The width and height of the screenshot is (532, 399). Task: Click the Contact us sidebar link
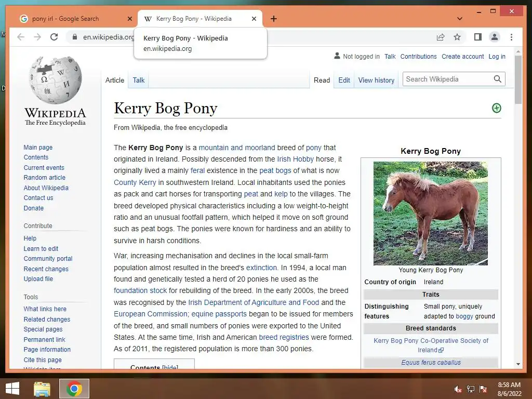tap(38, 197)
